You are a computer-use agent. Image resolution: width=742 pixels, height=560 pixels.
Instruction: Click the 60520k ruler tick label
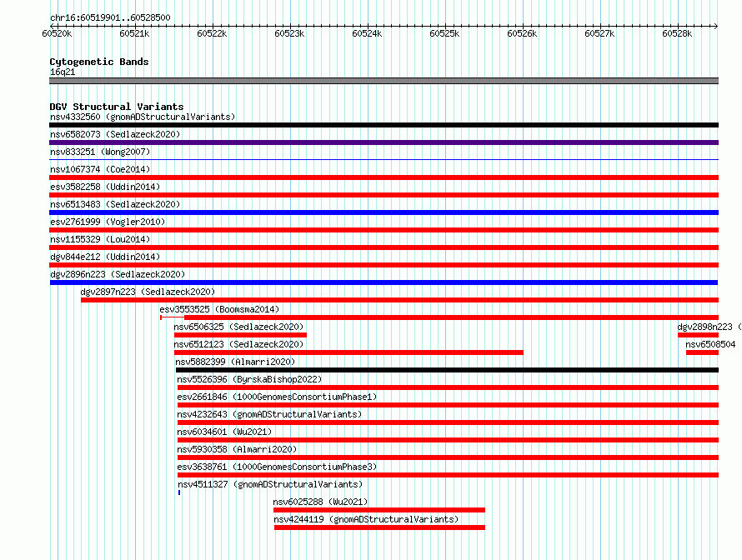click(x=57, y=33)
